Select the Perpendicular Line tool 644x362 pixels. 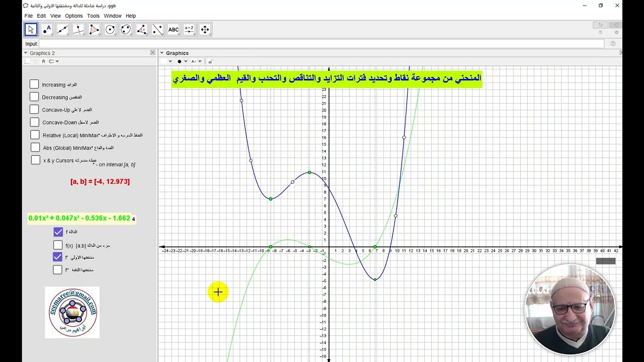[78, 30]
